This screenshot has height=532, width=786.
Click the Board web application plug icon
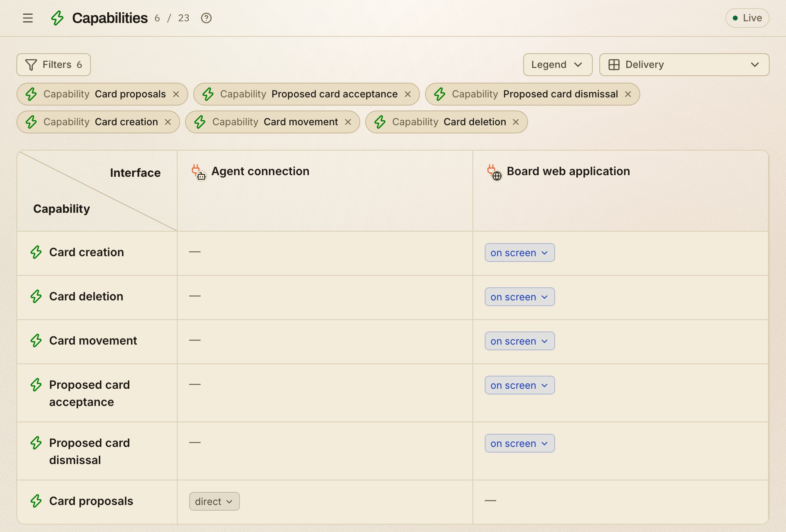pos(494,172)
